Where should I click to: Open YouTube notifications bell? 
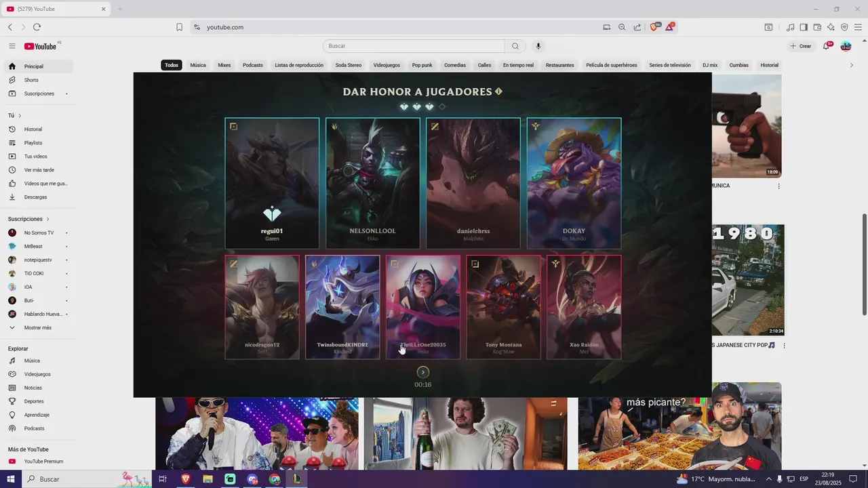(x=827, y=46)
